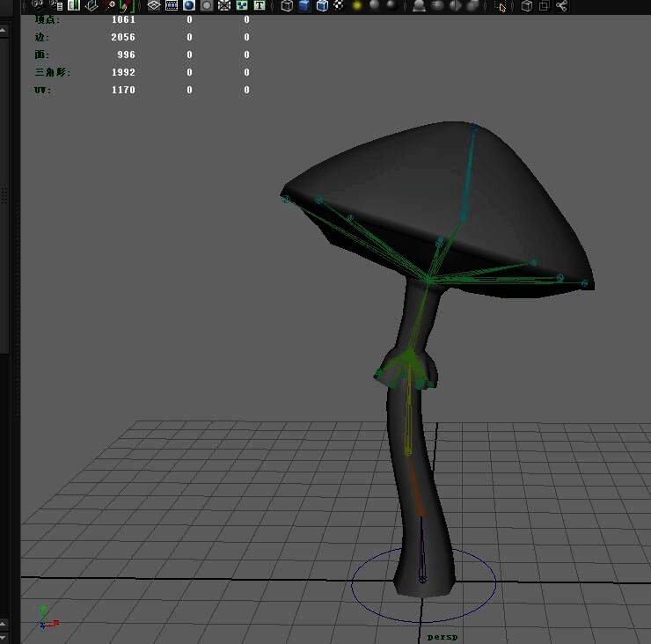Image resolution: width=651 pixels, height=644 pixels.
Task: Enable smooth shade blue cube
Action: 304,5
